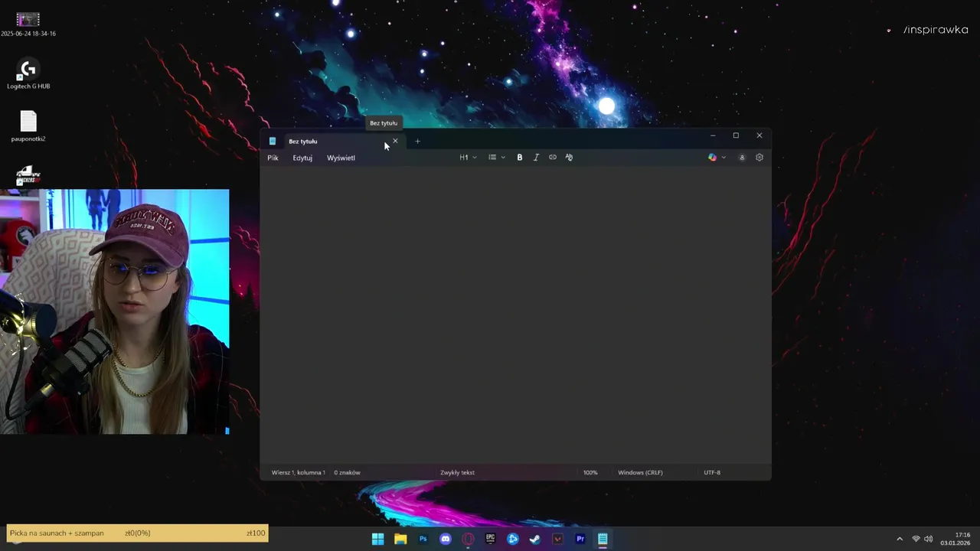
Task: Open File Explorer from the taskbar
Action: click(x=400, y=540)
